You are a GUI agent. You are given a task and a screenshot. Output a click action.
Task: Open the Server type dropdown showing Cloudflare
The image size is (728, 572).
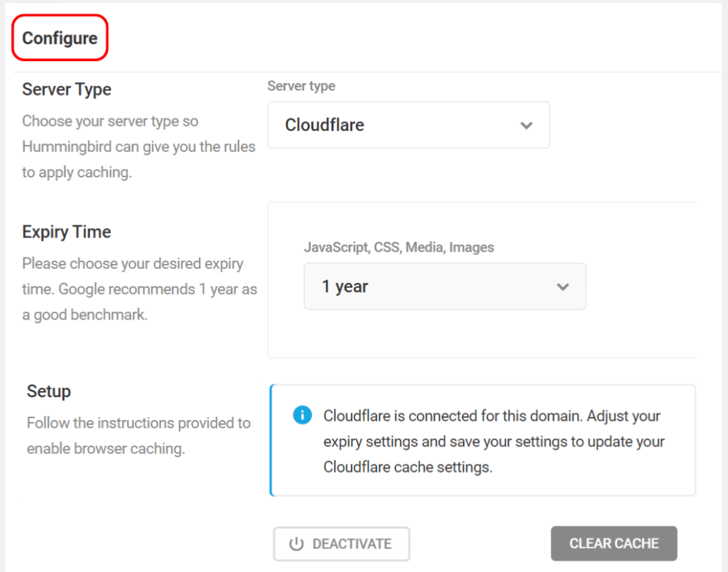[x=408, y=125]
